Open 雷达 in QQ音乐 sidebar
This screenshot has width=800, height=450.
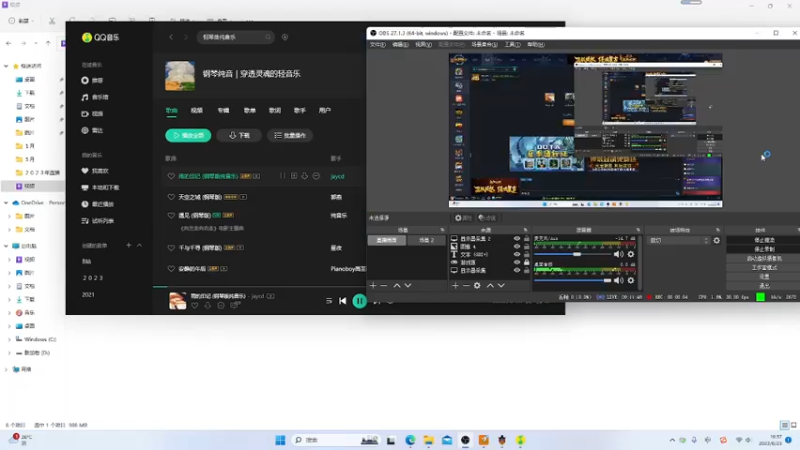[92, 130]
